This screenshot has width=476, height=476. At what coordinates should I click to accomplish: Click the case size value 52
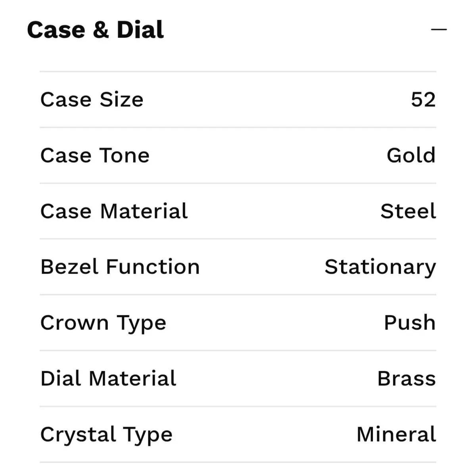point(423,99)
